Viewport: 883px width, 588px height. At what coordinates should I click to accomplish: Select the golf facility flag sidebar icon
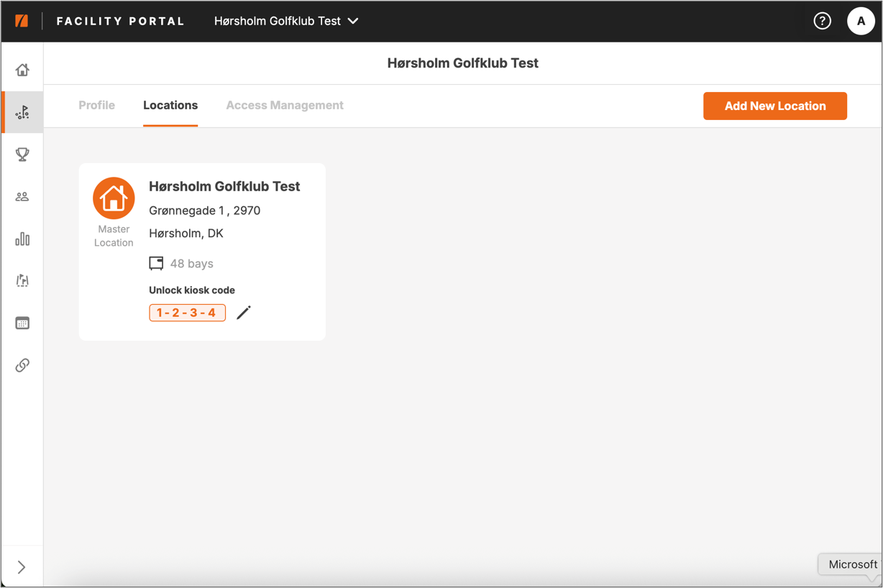22,112
